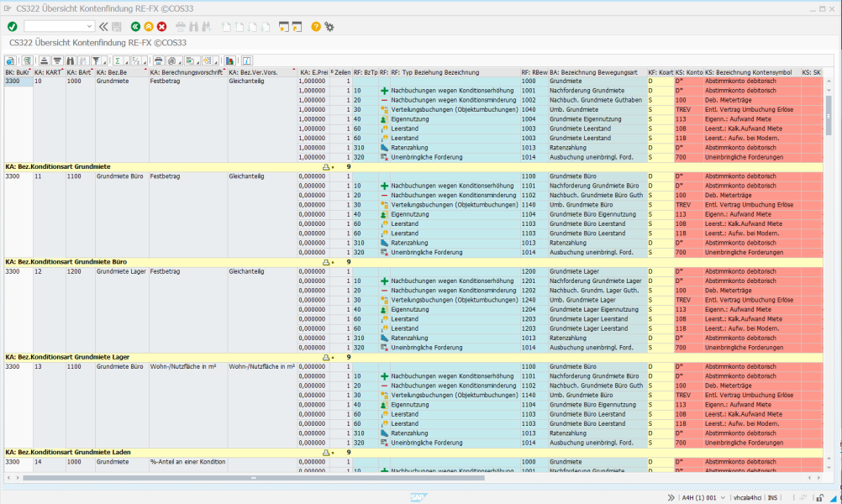
Task: Click the Total sigma icon
Action: tap(118, 60)
